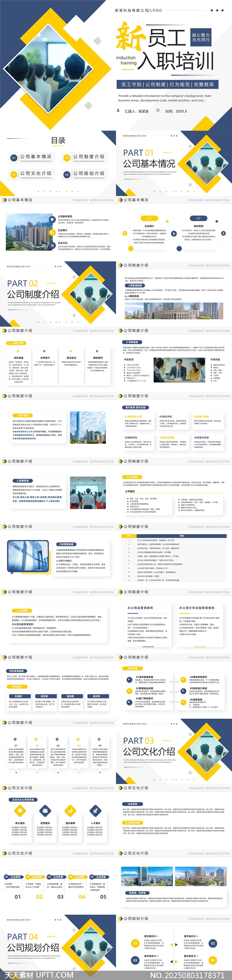Click the clock icon beside 时间
This screenshot has height=980, width=232.
pyautogui.click(x=158, y=111)
